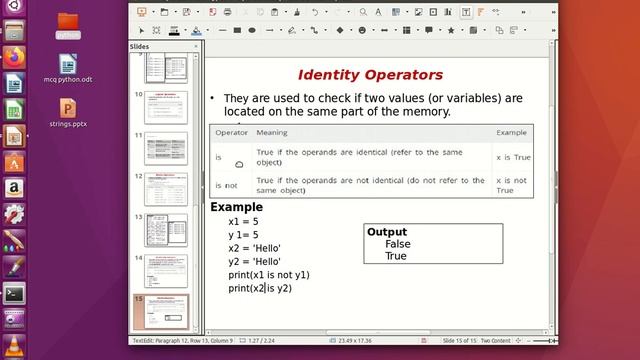Open Terminal from the dock

tap(14, 293)
